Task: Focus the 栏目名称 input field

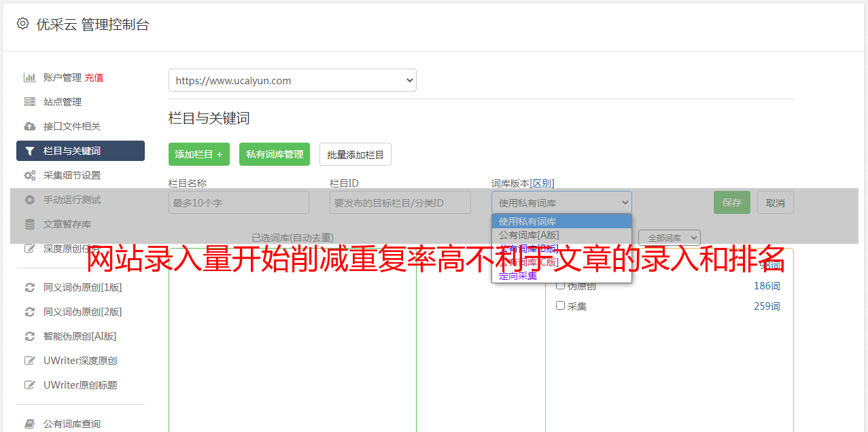Action: click(x=239, y=202)
